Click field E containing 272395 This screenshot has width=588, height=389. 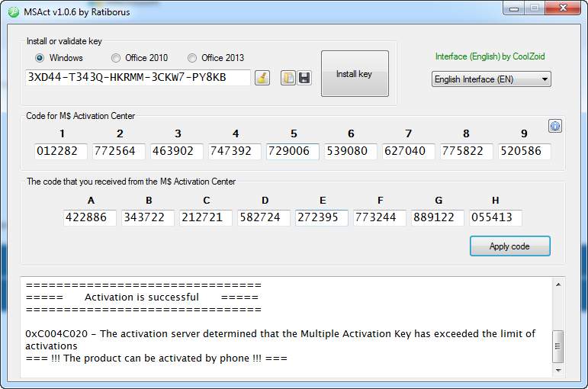pyautogui.click(x=321, y=217)
